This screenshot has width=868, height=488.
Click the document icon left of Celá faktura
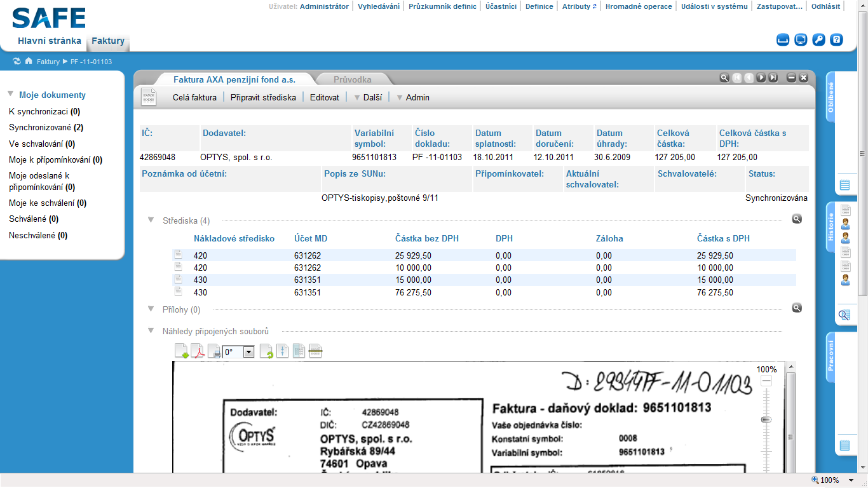(x=149, y=97)
